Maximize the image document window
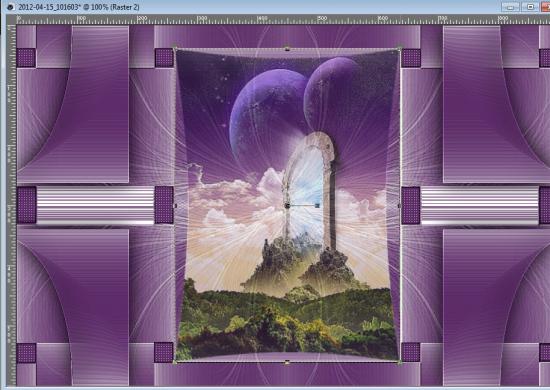Viewport: 550px width, 390px height. (530, 7)
